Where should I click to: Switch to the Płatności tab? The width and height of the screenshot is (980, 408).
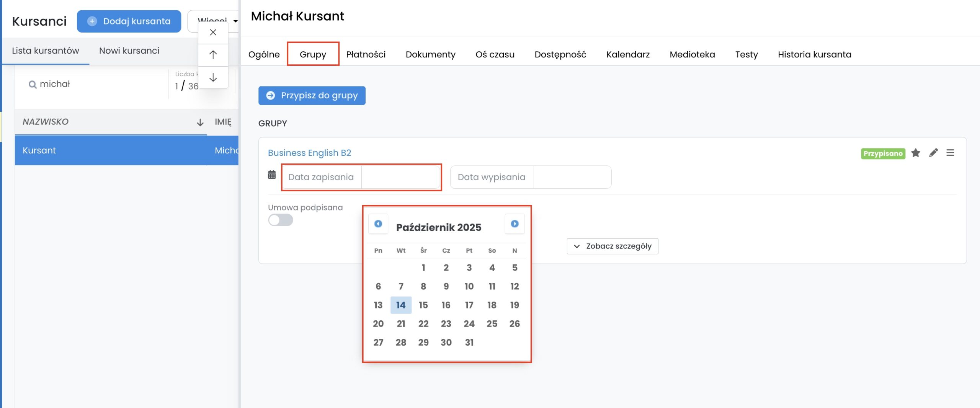[x=366, y=54]
